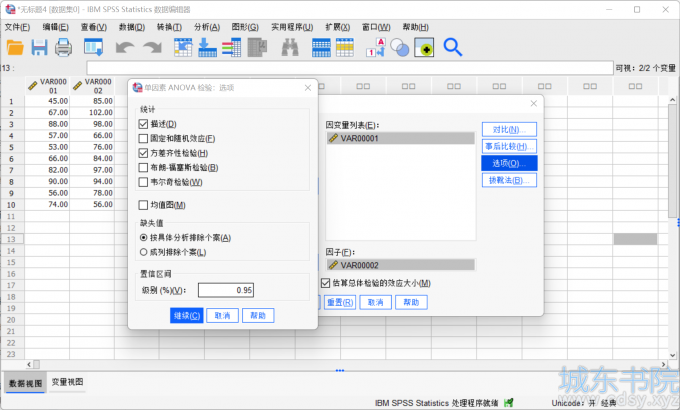
Task: Open the 实用程序(U) menu
Action: pos(292,27)
